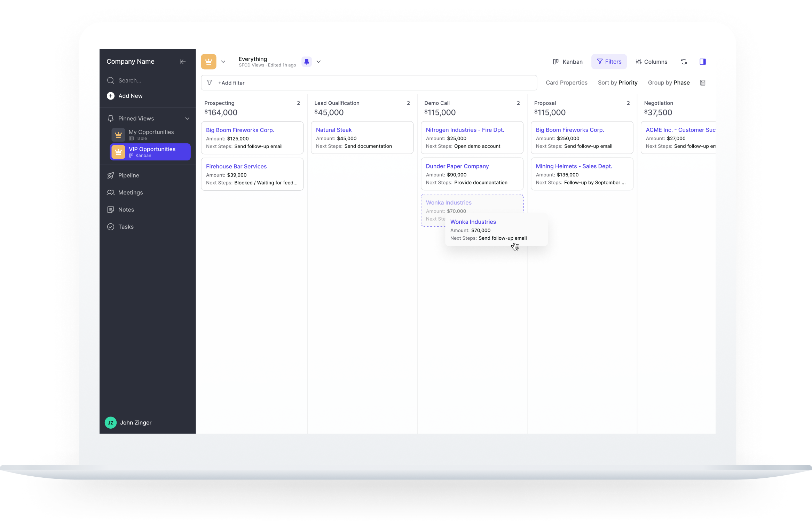Screen dimensions: 812x524
Task: Open dropdown beside the pin icon
Action: coord(318,62)
